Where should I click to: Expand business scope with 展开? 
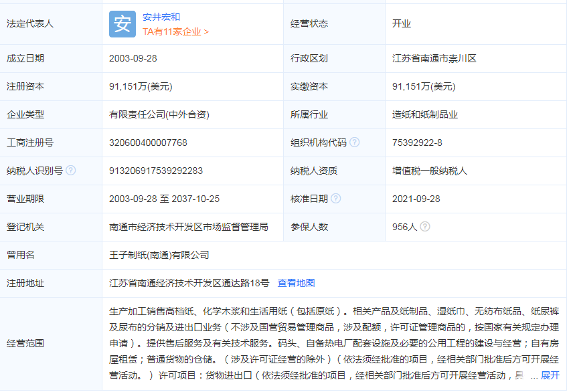pyautogui.click(x=550, y=375)
